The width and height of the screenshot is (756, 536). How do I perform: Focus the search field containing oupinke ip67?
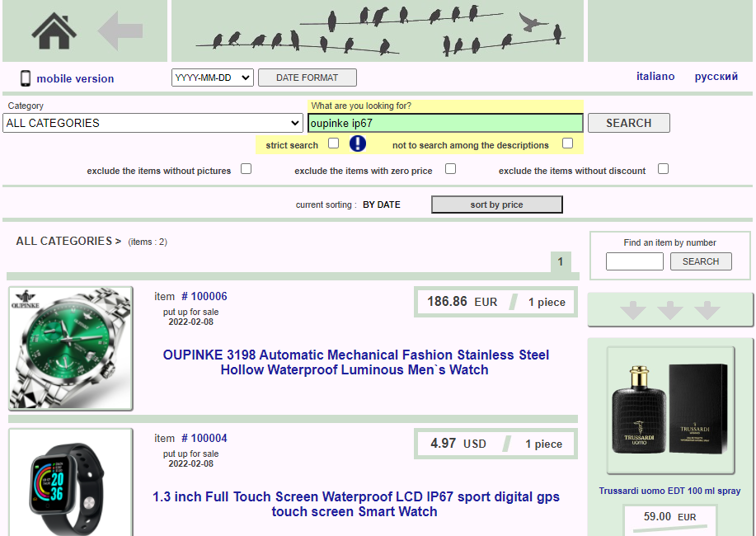pyautogui.click(x=445, y=123)
